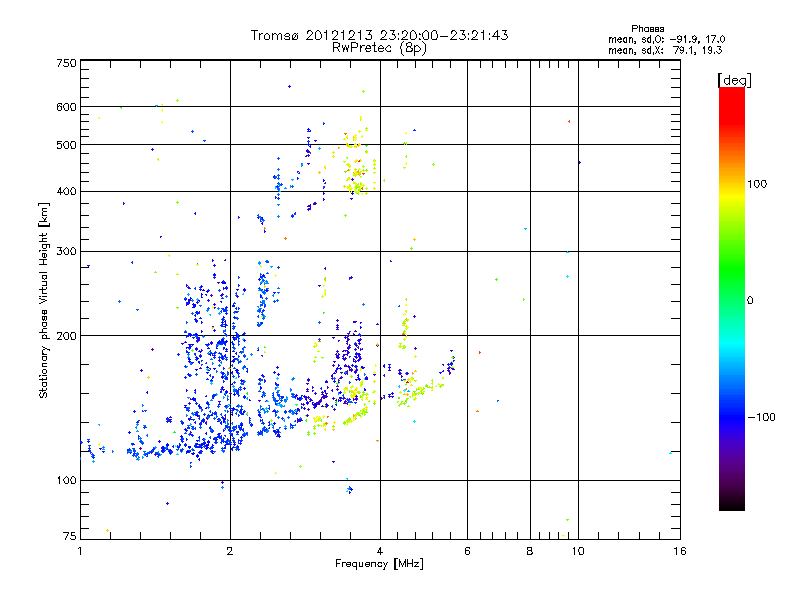This screenshot has width=800, height=600.
Task: Click the y-axis tick label '75'
Action: tap(70, 536)
